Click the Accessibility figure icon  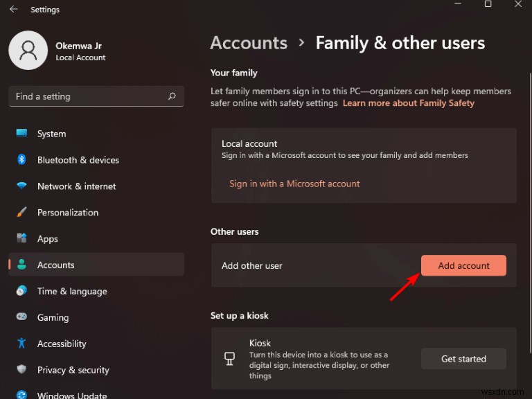(21, 343)
